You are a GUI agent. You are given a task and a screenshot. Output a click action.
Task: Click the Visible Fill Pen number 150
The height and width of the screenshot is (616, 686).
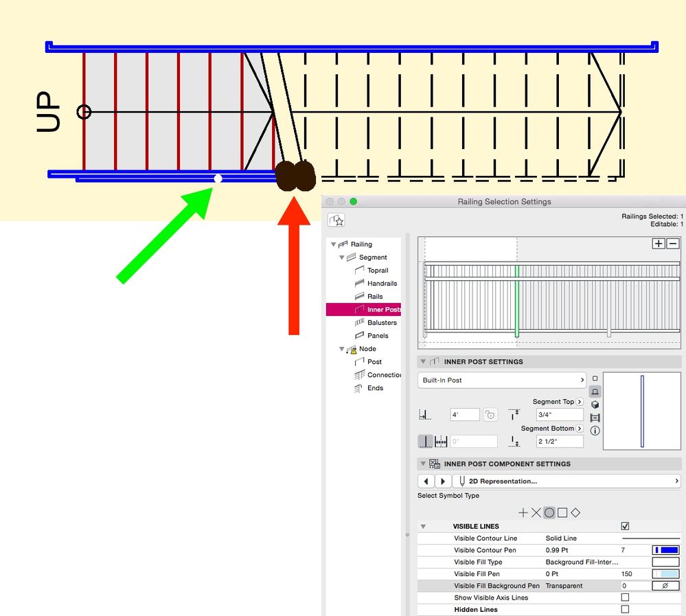[x=626, y=573]
